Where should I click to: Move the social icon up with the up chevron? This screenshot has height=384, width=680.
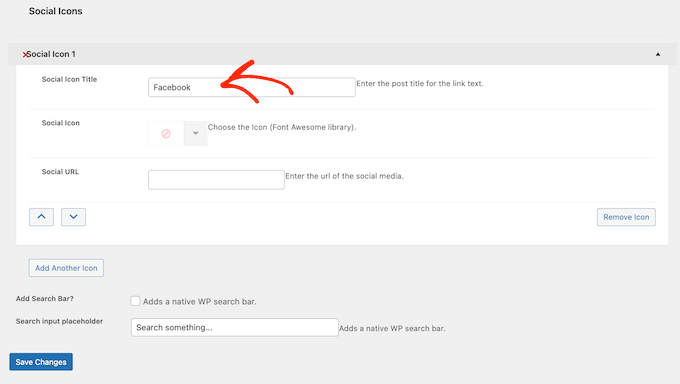point(41,217)
